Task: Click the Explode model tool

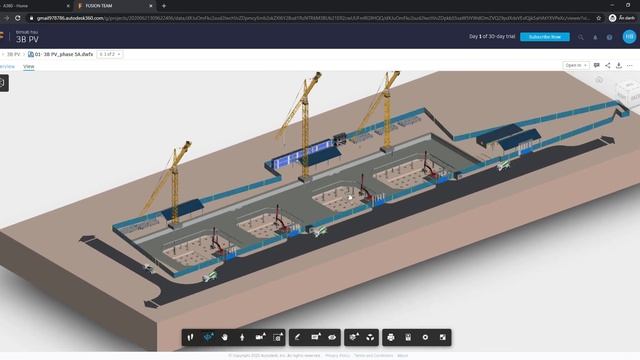Action: pos(353,337)
